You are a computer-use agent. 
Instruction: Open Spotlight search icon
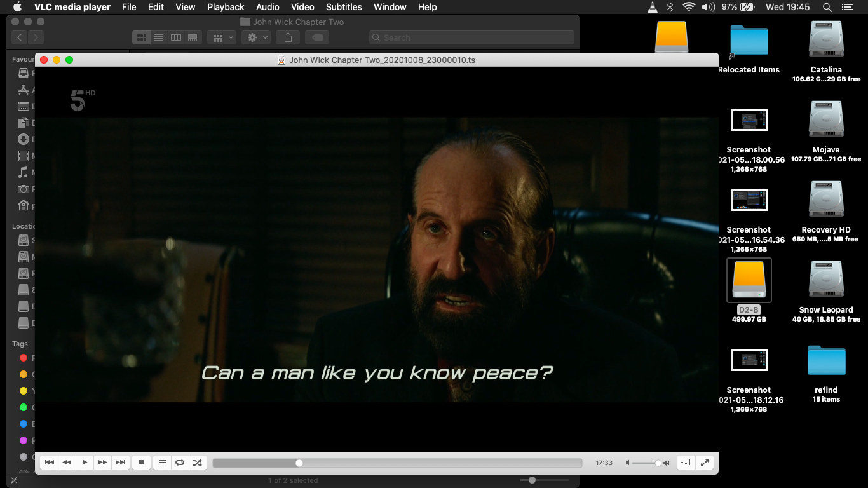coord(827,7)
